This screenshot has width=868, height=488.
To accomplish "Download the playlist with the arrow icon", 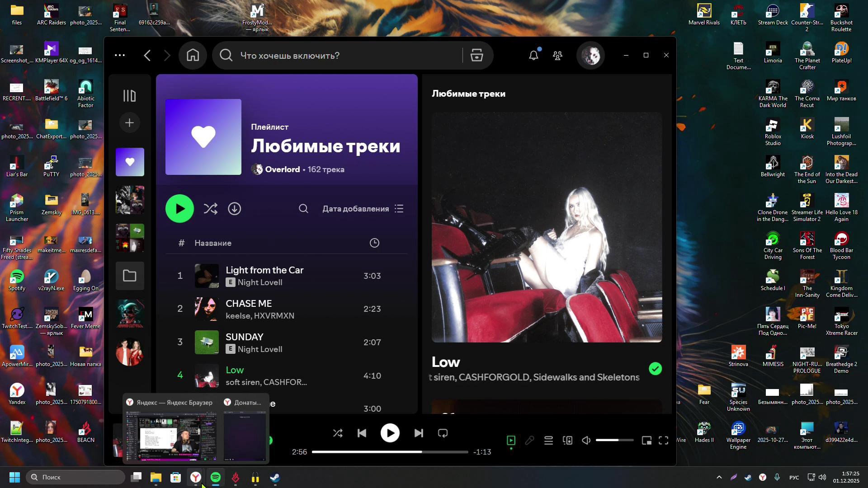I will point(235,209).
